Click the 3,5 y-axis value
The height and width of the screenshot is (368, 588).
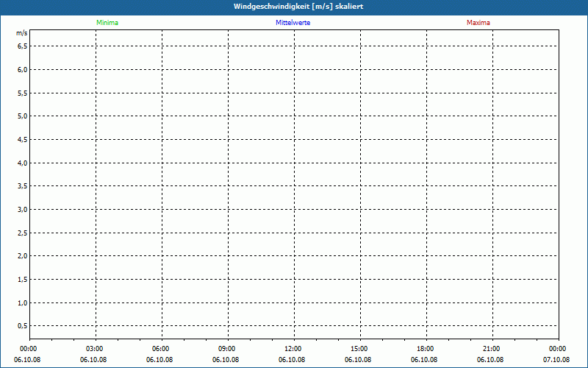tap(23, 186)
